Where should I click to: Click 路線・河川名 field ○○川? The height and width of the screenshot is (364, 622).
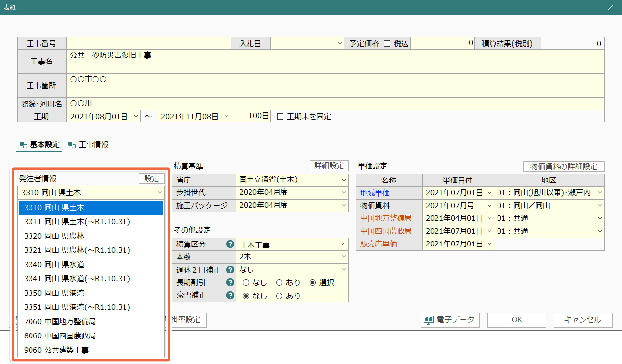[336, 104]
